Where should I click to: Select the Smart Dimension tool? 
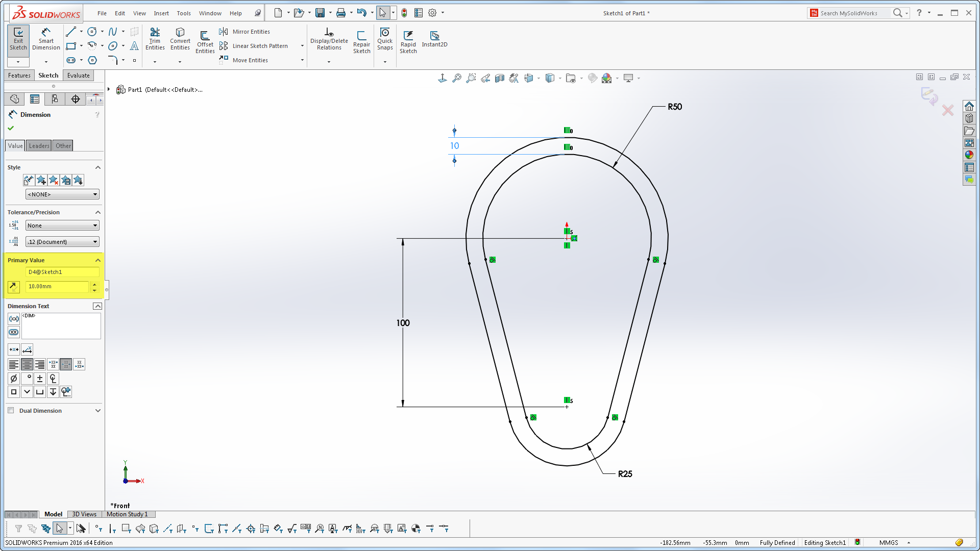click(x=46, y=40)
